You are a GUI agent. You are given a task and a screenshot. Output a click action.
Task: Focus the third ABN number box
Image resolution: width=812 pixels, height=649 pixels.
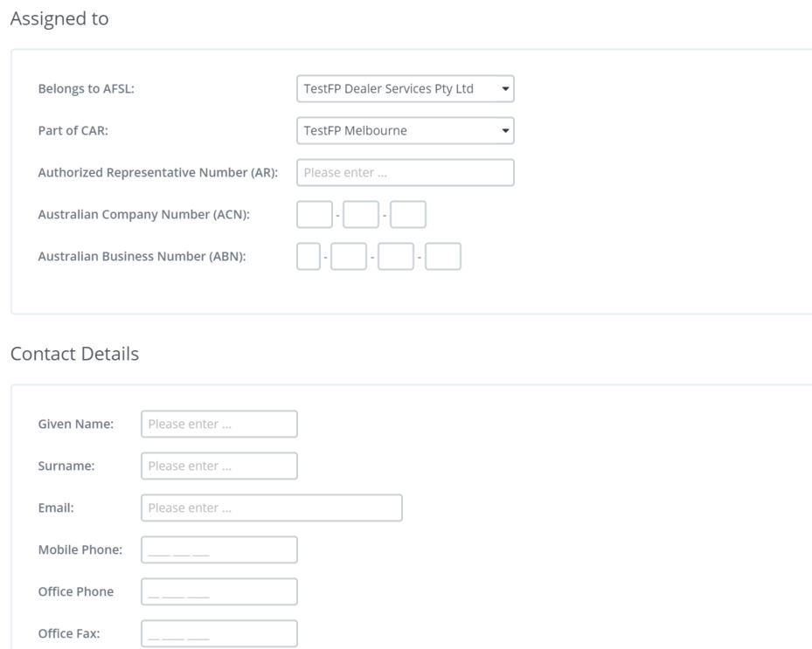(x=396, y=257)
